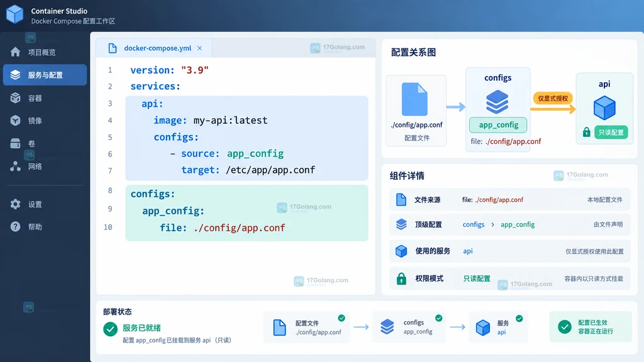Screen dimensions: 644x362
Task: Click the docker-compose.yml tab file icon
Action: (x=112, y=48)
